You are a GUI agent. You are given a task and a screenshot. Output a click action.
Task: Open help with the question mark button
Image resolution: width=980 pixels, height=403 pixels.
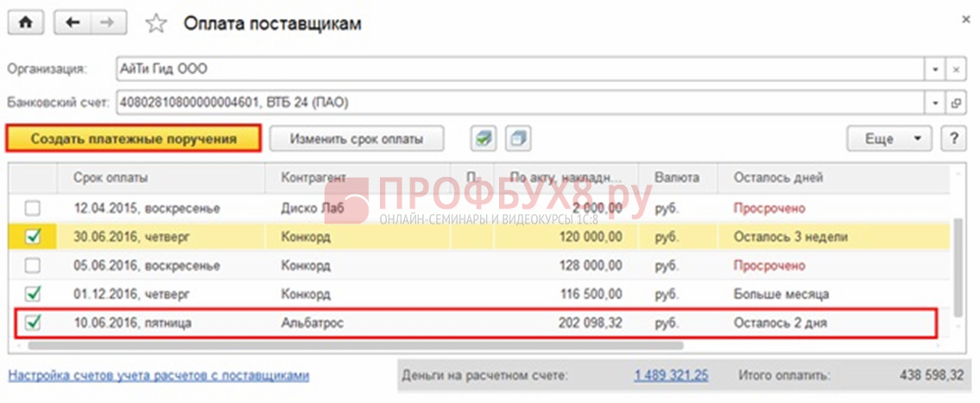pos(954,139)
